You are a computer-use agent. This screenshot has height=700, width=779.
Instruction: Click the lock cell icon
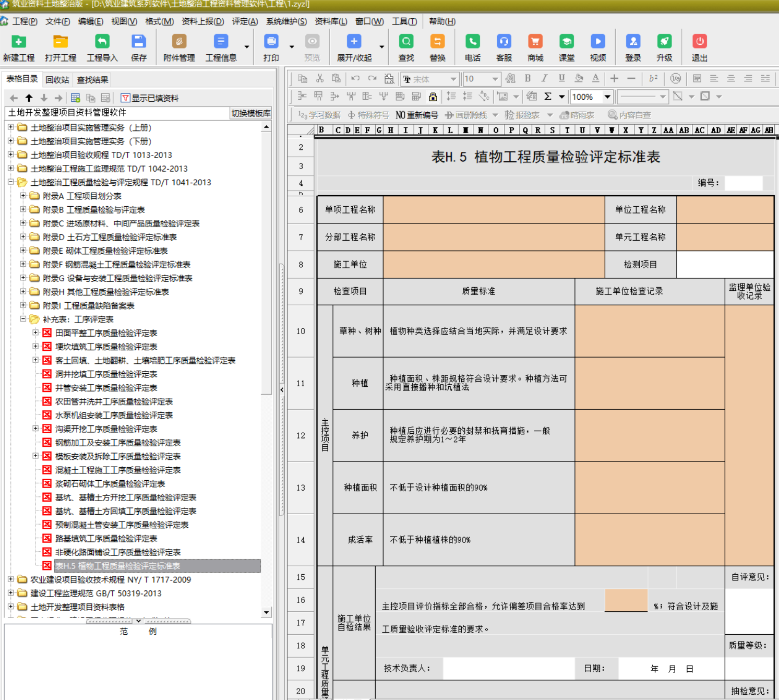433,97
